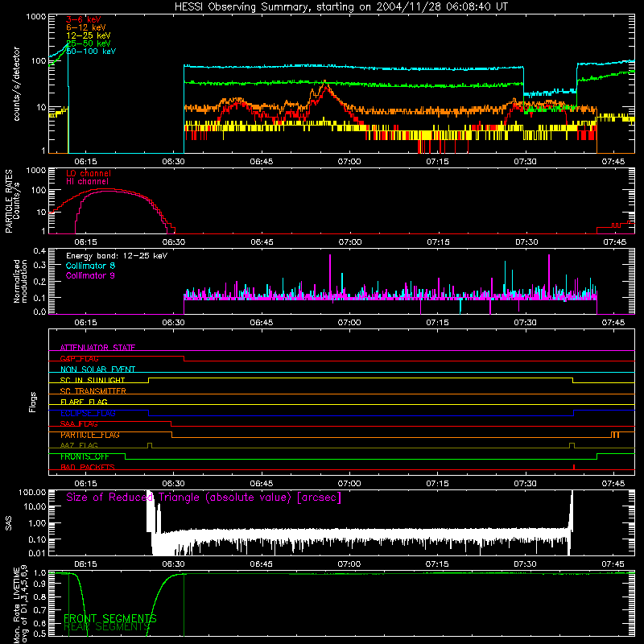Click the Energy band: 12-25 keV text
The height and width of the screenshot is (644, 644).
[x=117, y=256]
